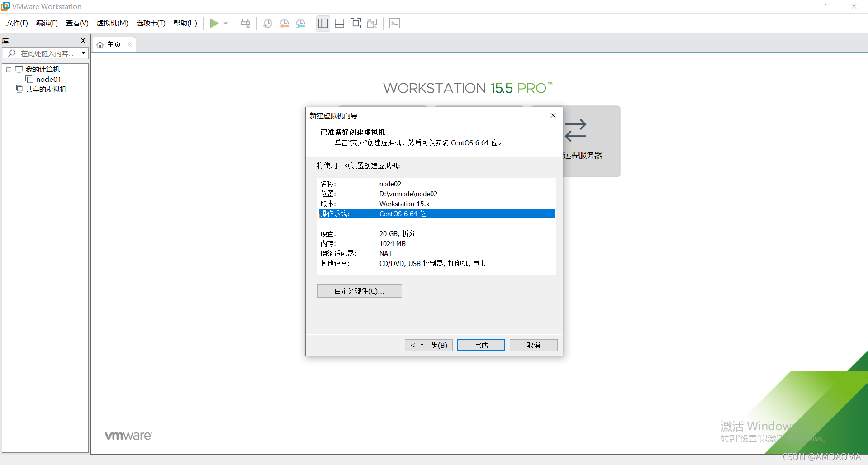Open the library search dropdown arrow
868x465 pixels.
tap(84, 53)
